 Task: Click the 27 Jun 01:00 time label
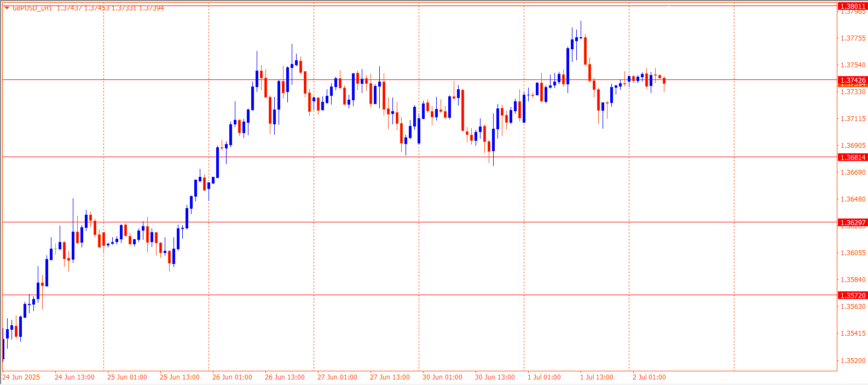tap(337, 377)
